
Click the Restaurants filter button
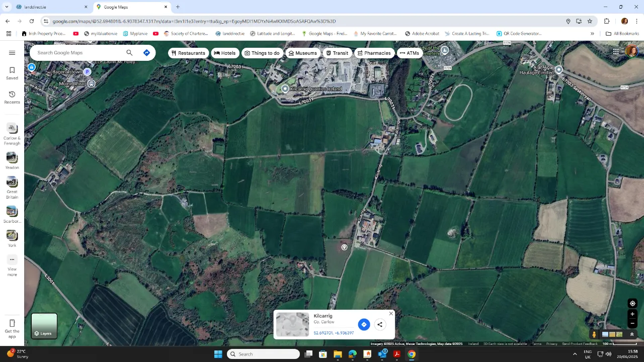tap(188, 53)
